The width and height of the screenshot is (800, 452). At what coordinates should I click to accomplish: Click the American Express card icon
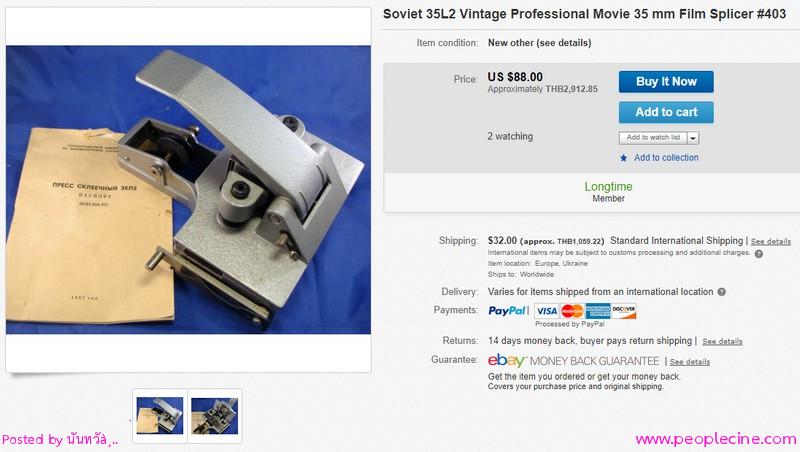click(x=598, y=311)
